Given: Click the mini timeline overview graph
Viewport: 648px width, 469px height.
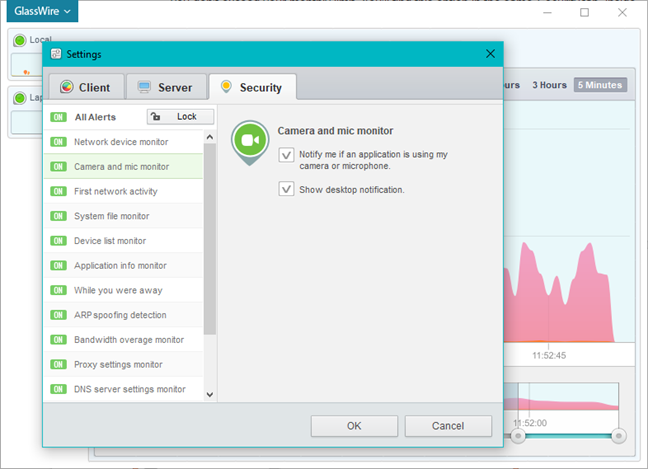Looking at the screenshot, I should pos(561,396).
